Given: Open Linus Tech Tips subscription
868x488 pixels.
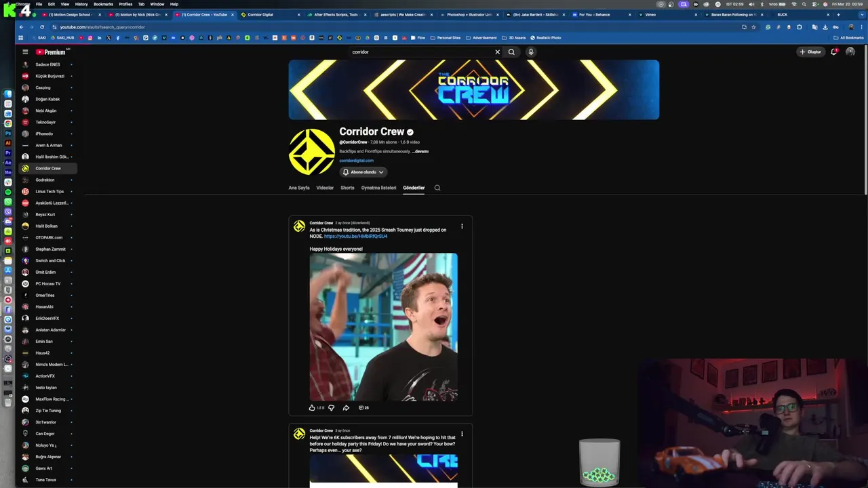Looking at the screenshot, I should click(49, 191).
